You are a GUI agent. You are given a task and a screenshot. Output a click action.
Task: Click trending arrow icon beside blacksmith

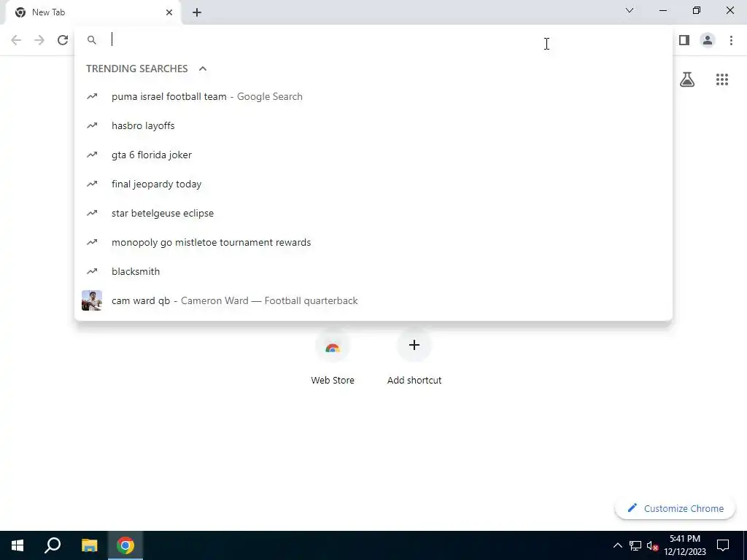click(92, 271)
